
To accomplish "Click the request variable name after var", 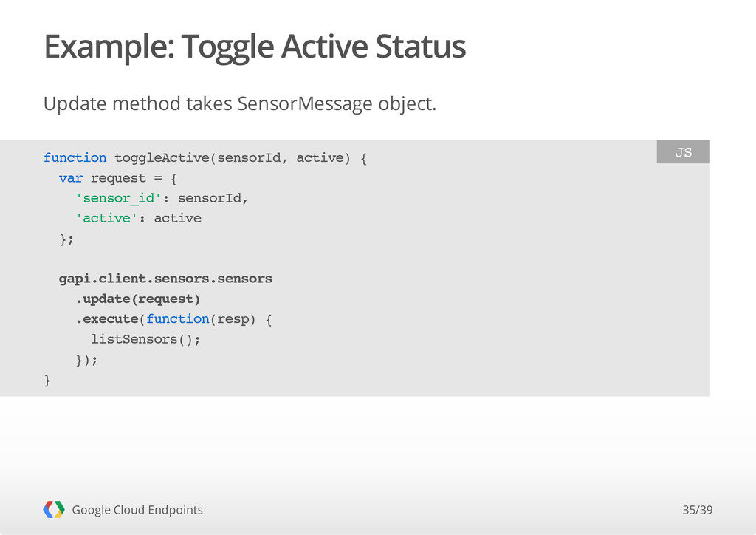I will click(118, 179).
